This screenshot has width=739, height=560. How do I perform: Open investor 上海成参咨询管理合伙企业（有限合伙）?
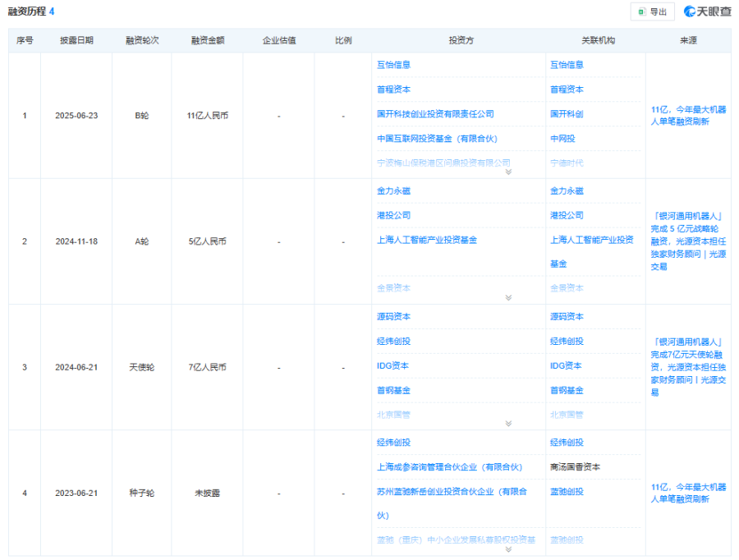(449, 467)
